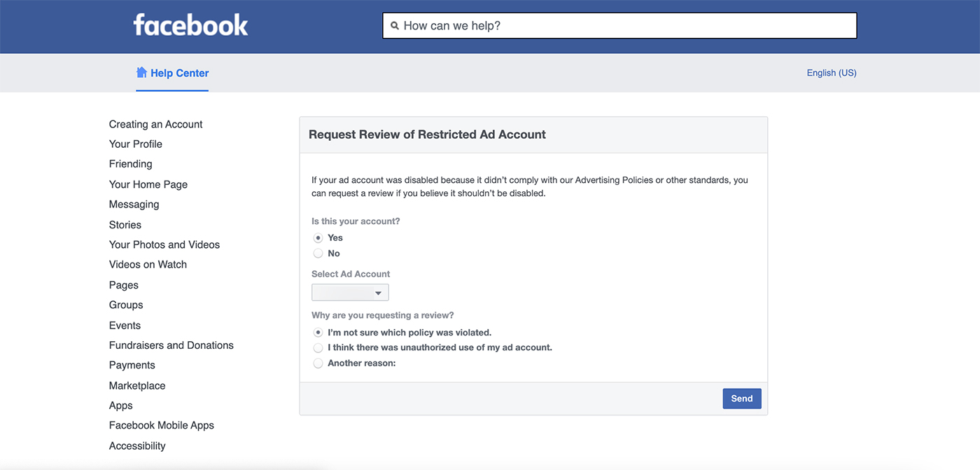This screenshot has width=980, height=470.
Task: Open Creating an Account help topic
Action: click(155, 124)
